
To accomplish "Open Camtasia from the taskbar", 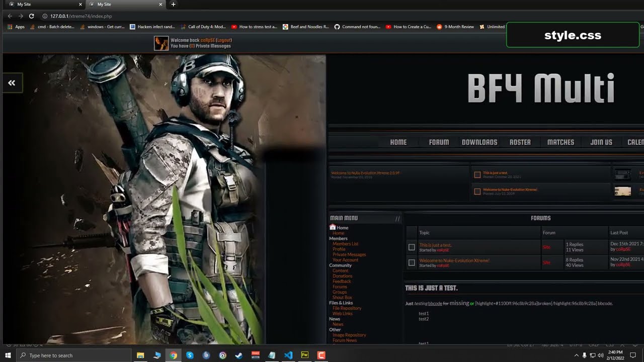I will tap(321, 355).
